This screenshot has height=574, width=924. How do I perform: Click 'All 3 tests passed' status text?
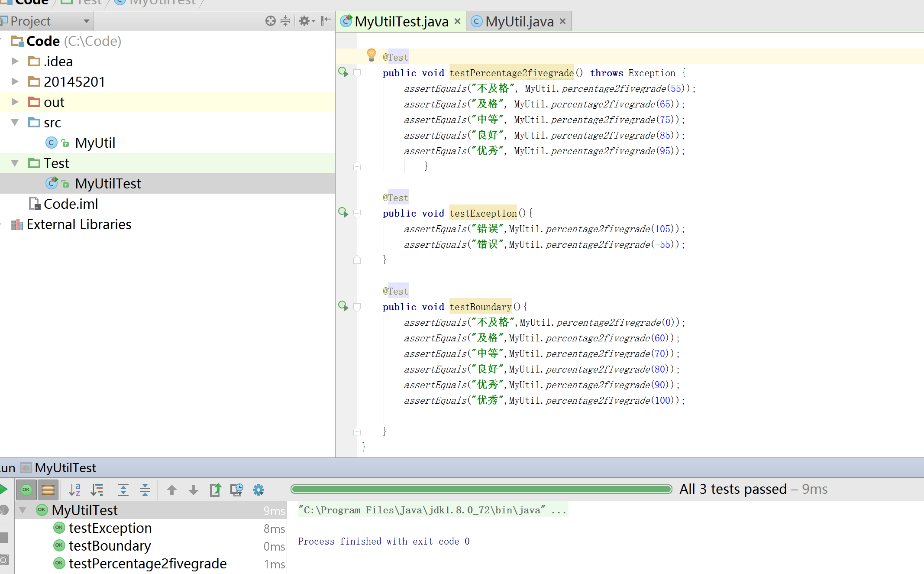[733, 489]
